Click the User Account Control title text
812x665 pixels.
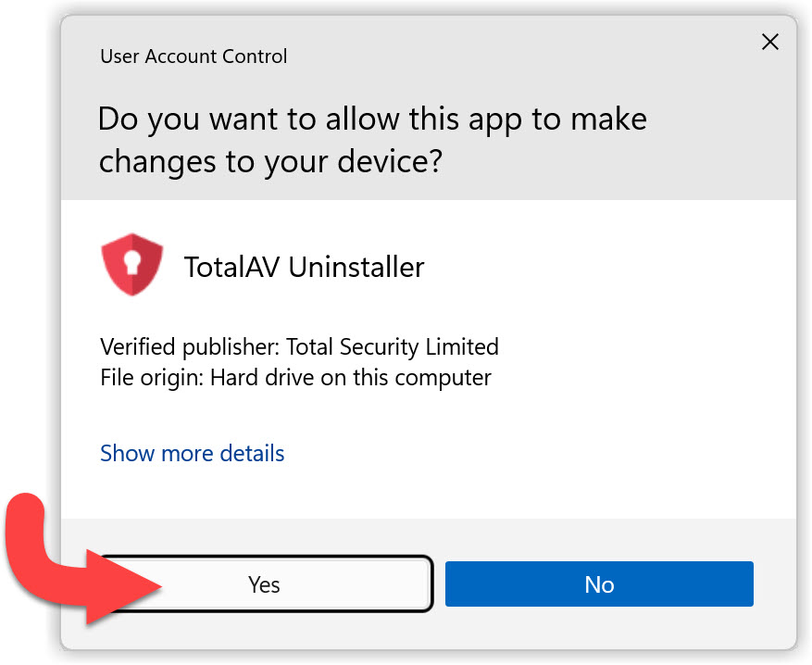pyautogui.click(x=194, y=56)
